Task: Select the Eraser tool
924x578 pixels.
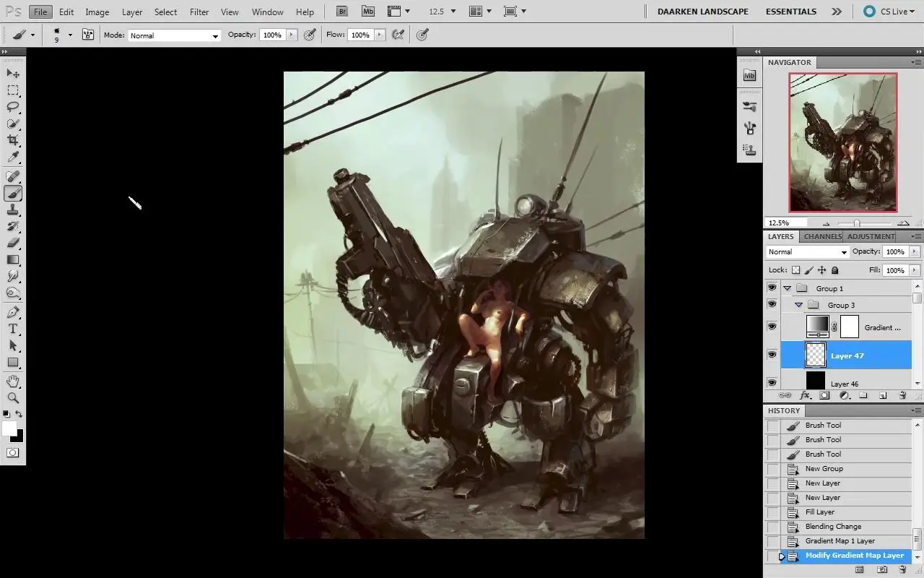Action: click(13, 243)
